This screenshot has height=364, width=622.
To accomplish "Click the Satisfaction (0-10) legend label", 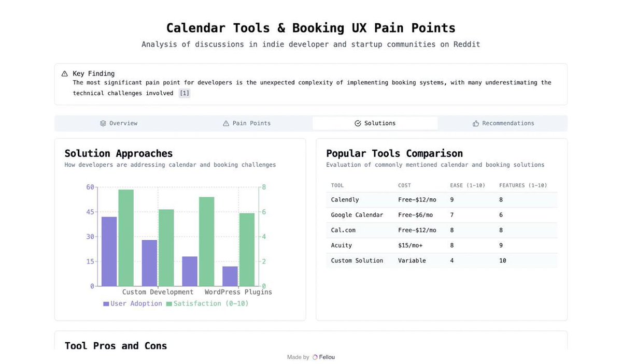I will pyautogui.click(x=211, y=303).
